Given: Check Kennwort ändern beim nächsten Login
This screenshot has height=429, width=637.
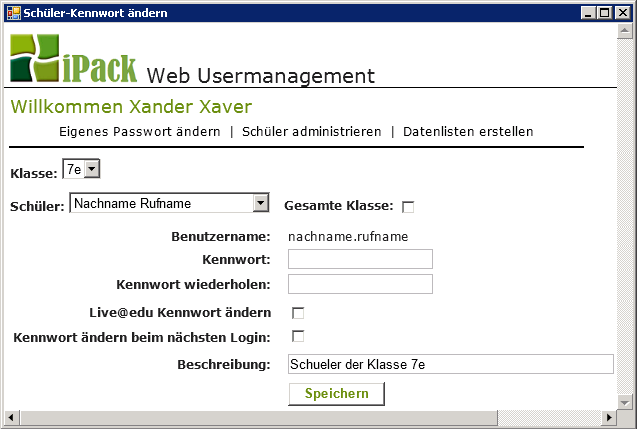Looking at the screenshot, I should (298, 336).
